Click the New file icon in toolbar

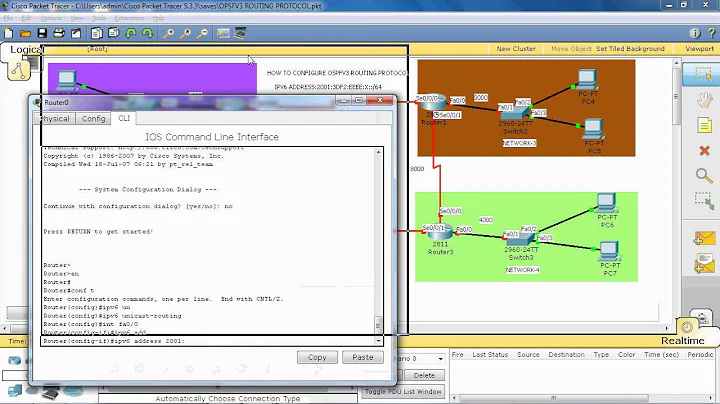(x=8, y=33)
